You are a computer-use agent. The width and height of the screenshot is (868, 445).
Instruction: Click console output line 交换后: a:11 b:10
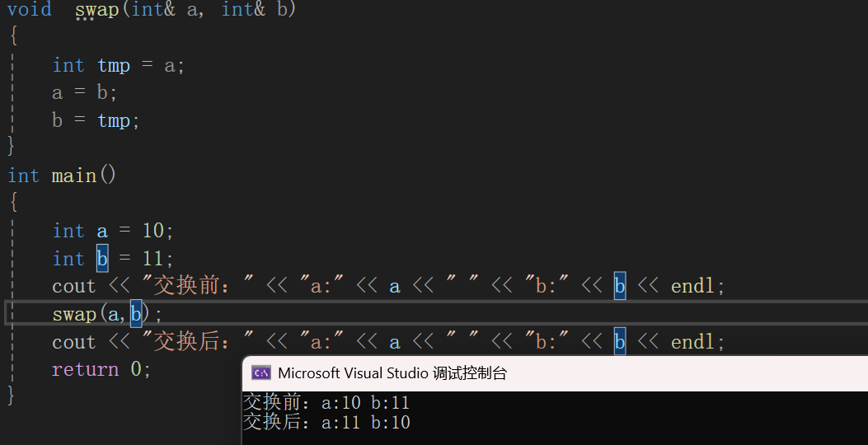click(x=326, y=422)
